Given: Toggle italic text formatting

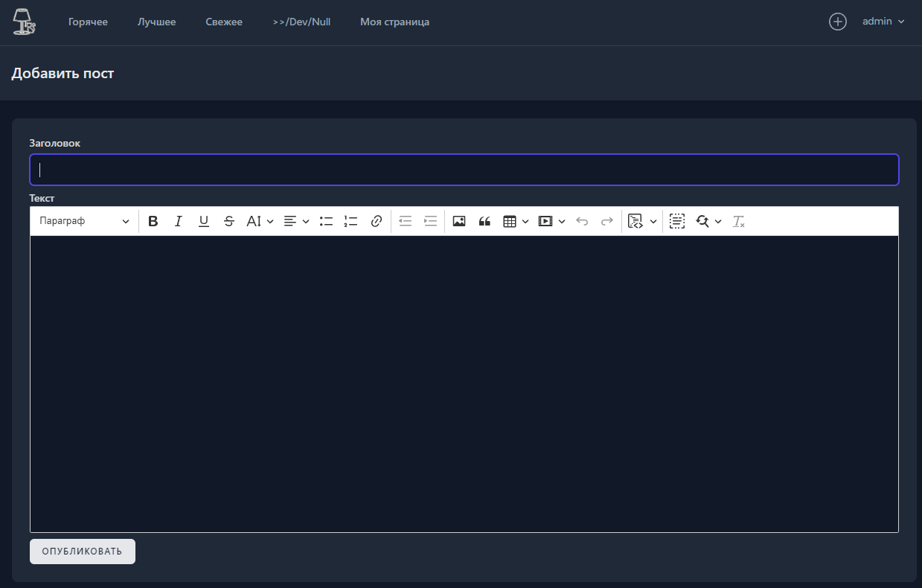Looking at the screenshot, I should (x=179, y=221).
